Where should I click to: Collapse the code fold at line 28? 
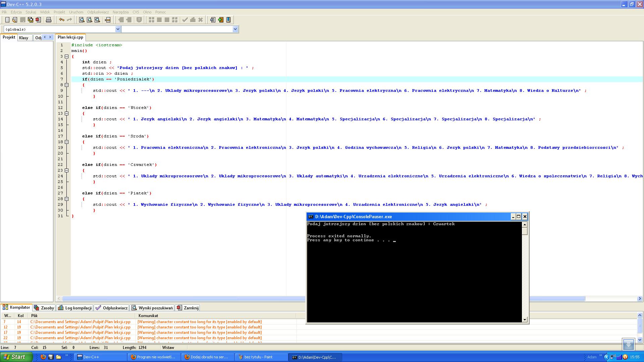(x=66, y=199)
